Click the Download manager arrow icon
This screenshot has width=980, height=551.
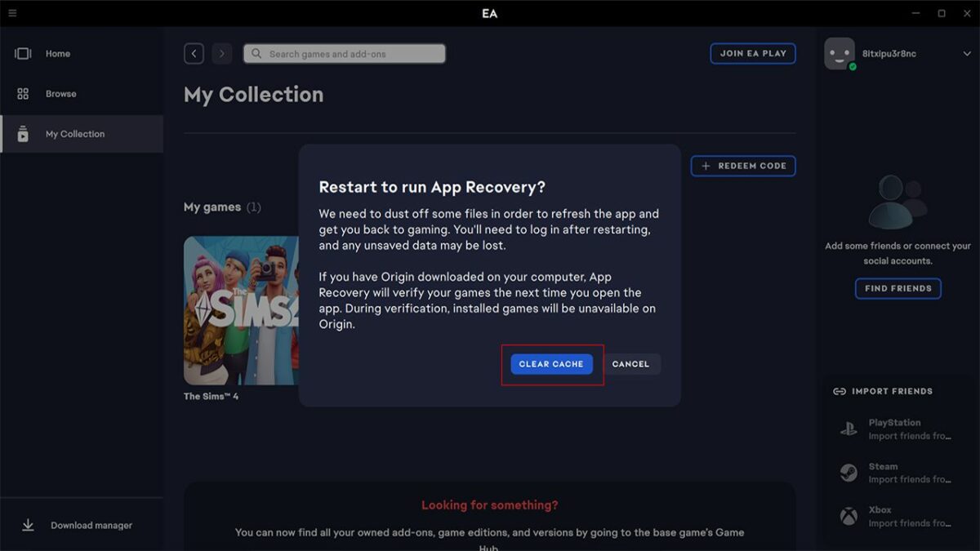coord(28,526)
